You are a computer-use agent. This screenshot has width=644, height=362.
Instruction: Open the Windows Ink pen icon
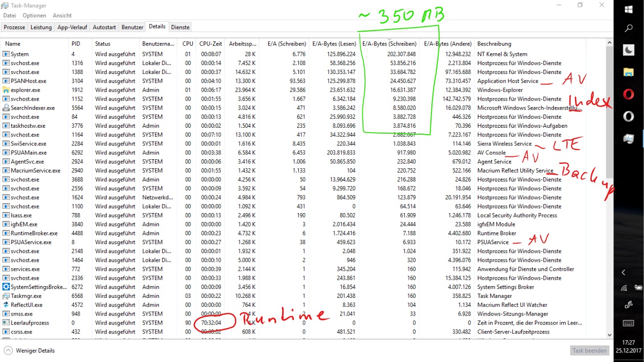pyautogui.click(x=629, y=305)
